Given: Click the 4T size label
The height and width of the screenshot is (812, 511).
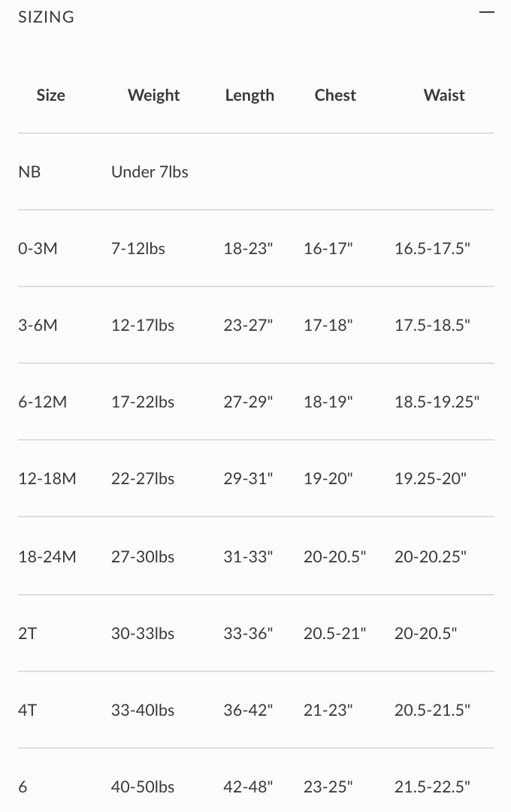Looking at the screenshot, I should [x=27, y=710].
